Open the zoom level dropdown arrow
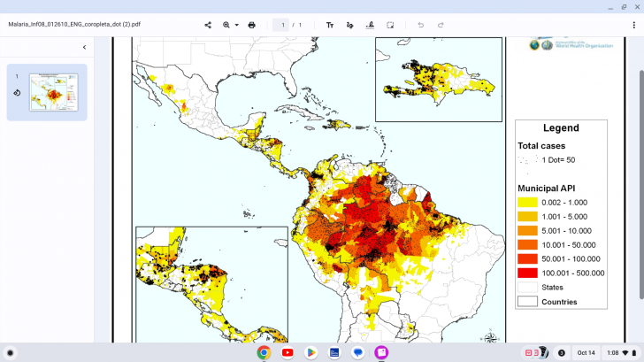Image resolution: width=644 pixels, height=362 pixels. (x=236, y=25)
